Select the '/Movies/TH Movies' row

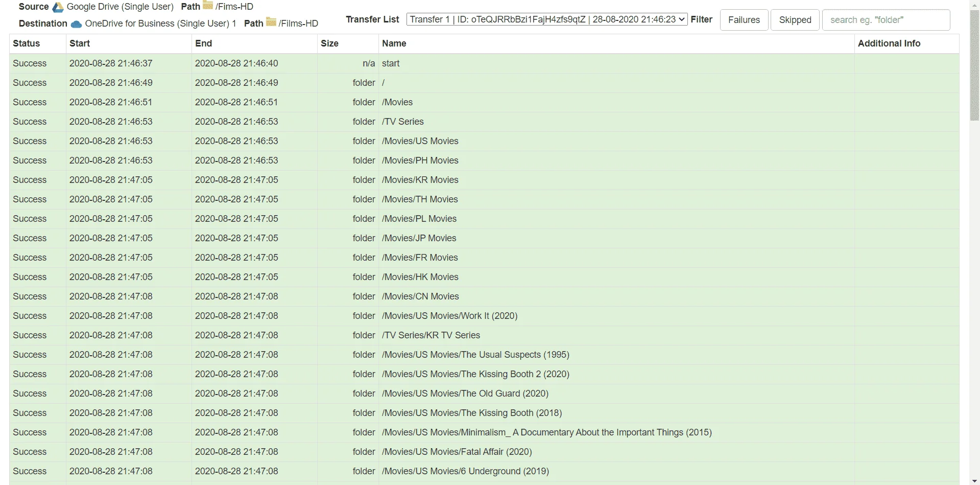[x=484, y=199]
